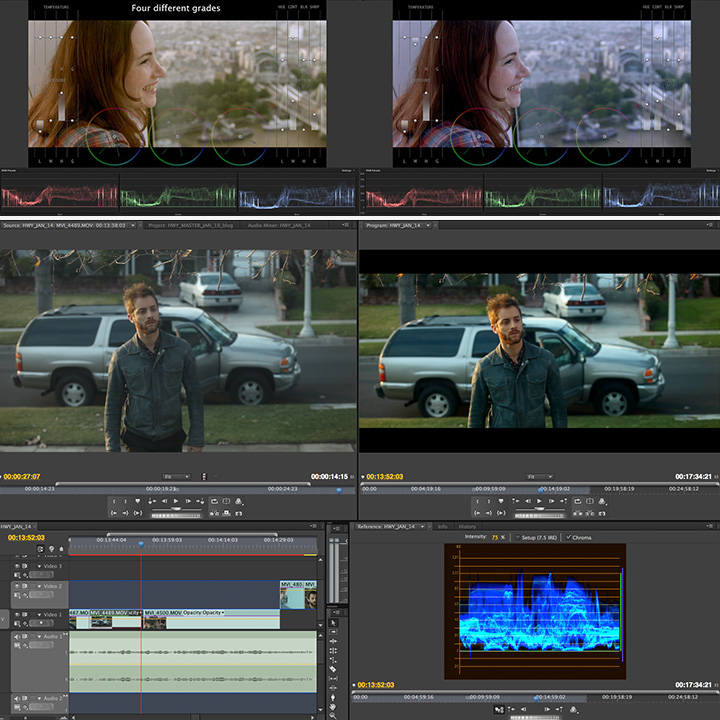The image size is (720, 720).
Task: Click Source monitor timecode 00:00:27:07
Action: [22, 477]
